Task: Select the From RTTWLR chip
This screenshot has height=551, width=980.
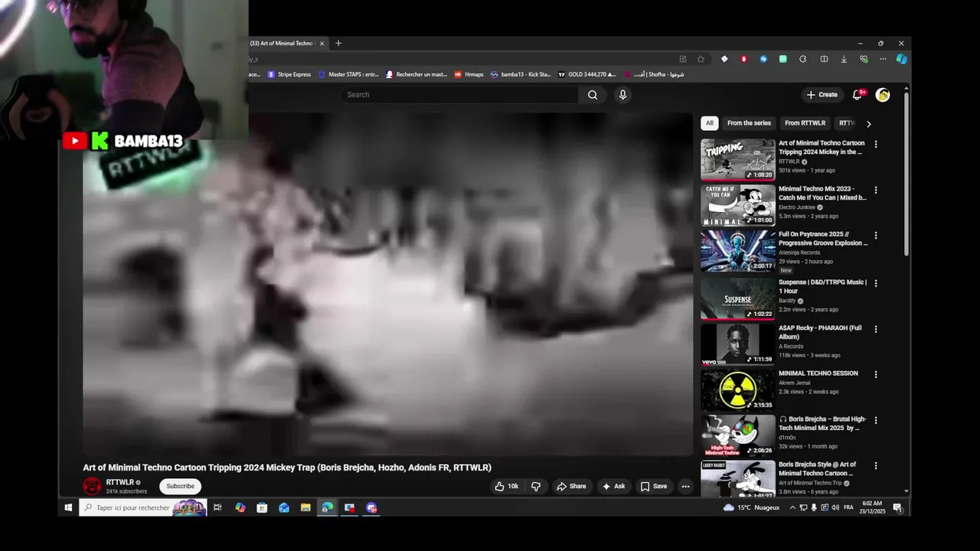Action: pos(805,123)
